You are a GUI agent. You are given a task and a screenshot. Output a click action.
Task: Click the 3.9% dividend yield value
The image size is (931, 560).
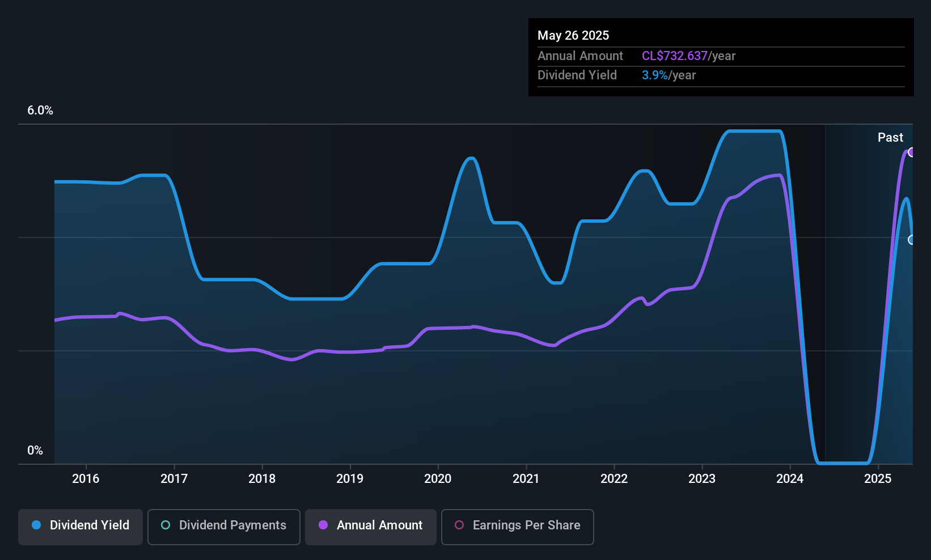coord(655,75)
